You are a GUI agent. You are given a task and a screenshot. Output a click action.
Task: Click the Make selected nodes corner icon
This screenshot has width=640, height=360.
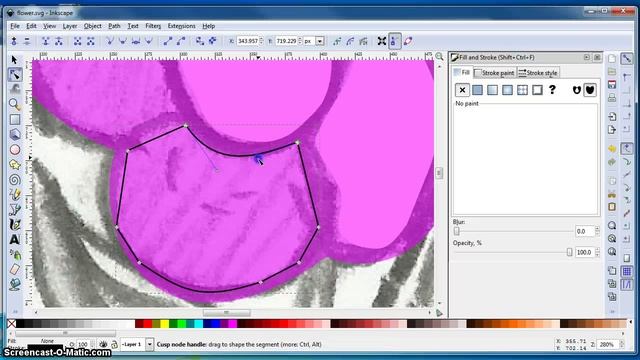click(109, 41)
